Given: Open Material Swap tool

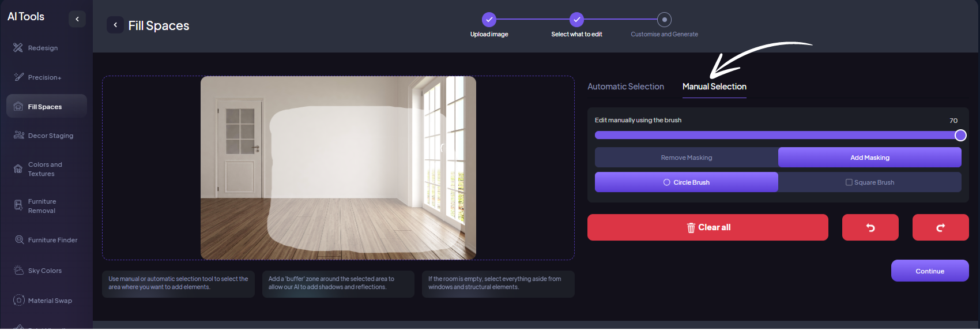Looking at the screenshot, I should (50, 301).
